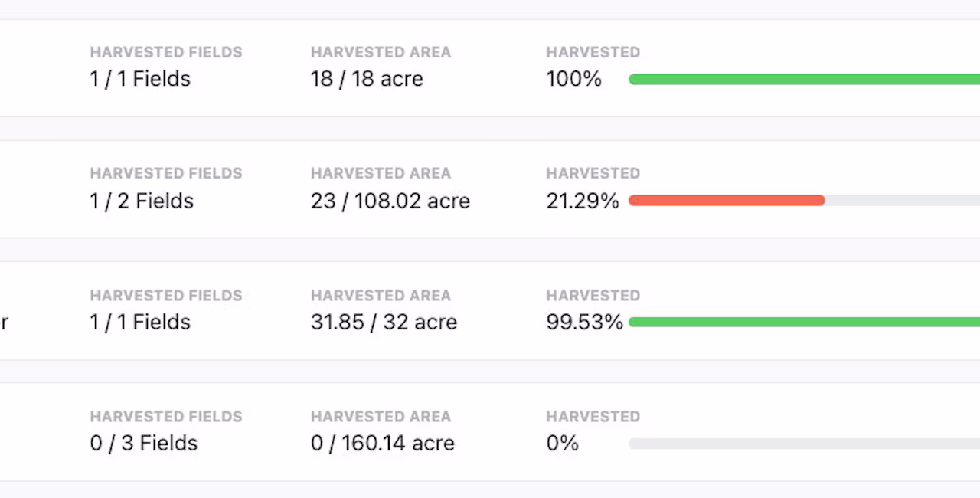Click the 21.29% harvested percentage
This screenshot has height=498, width=980.
[583, 201]
